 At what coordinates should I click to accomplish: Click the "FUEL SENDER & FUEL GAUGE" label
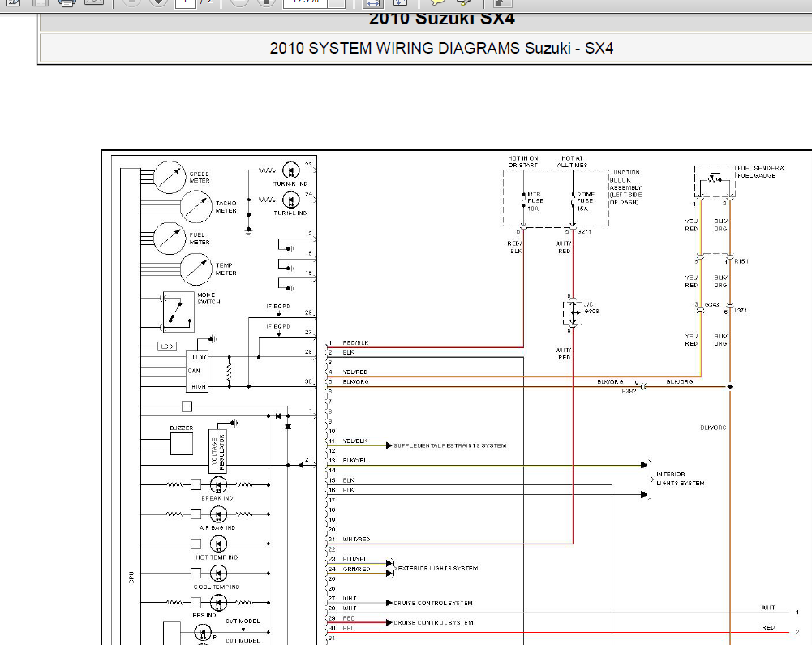[761, 171]
